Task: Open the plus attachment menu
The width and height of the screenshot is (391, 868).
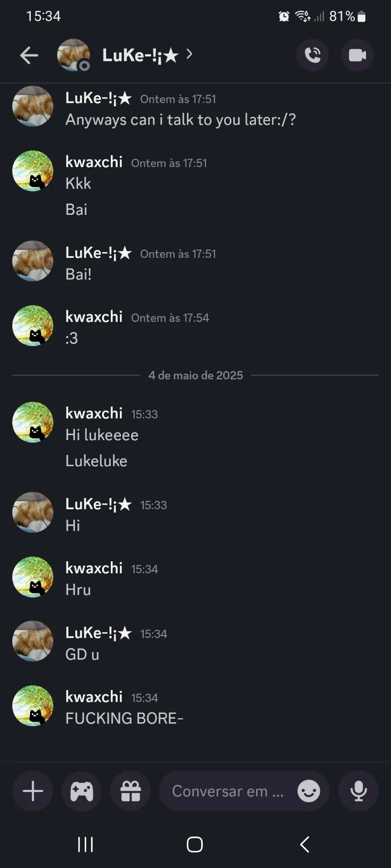Action: (33, 791)
